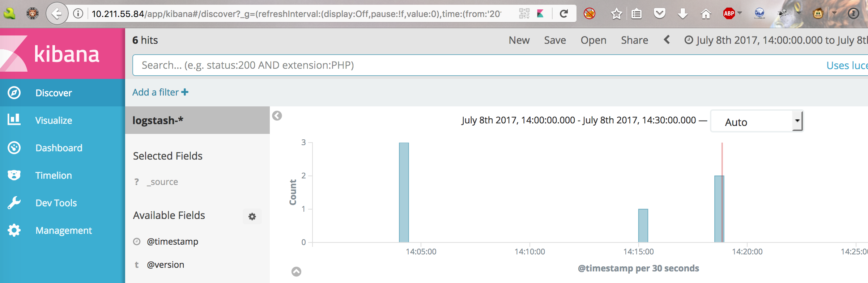Screen dimensions: 868x283
Task: Move time range backward with left chevron
Action: point(667,39)
